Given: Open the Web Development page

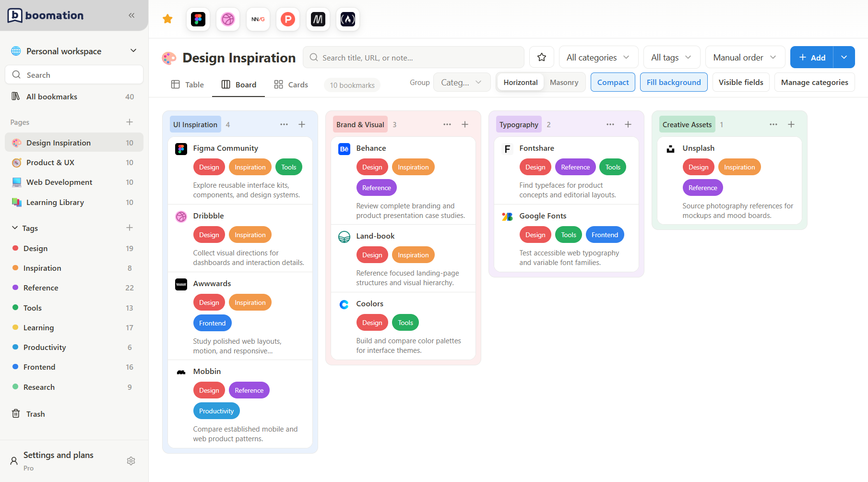Looking at the screenshot, I should [x=74, y=182].
